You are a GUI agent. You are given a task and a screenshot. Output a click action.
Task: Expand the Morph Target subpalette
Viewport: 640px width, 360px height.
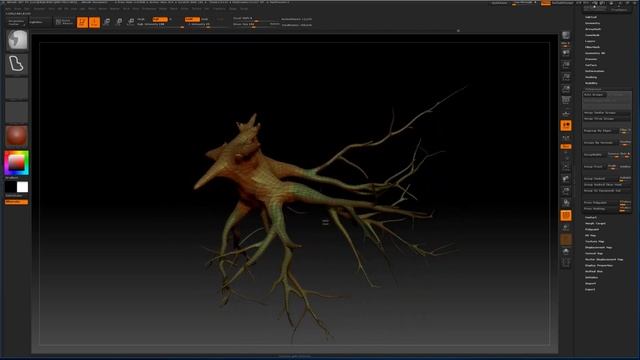click(595, 223)
